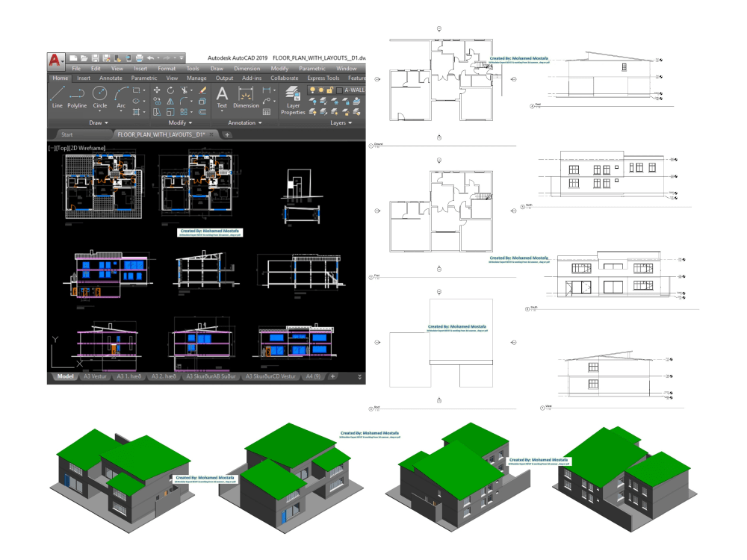The image size is (747, 560).
Task: Switch to the Start file tab
Action: point(66,134)
